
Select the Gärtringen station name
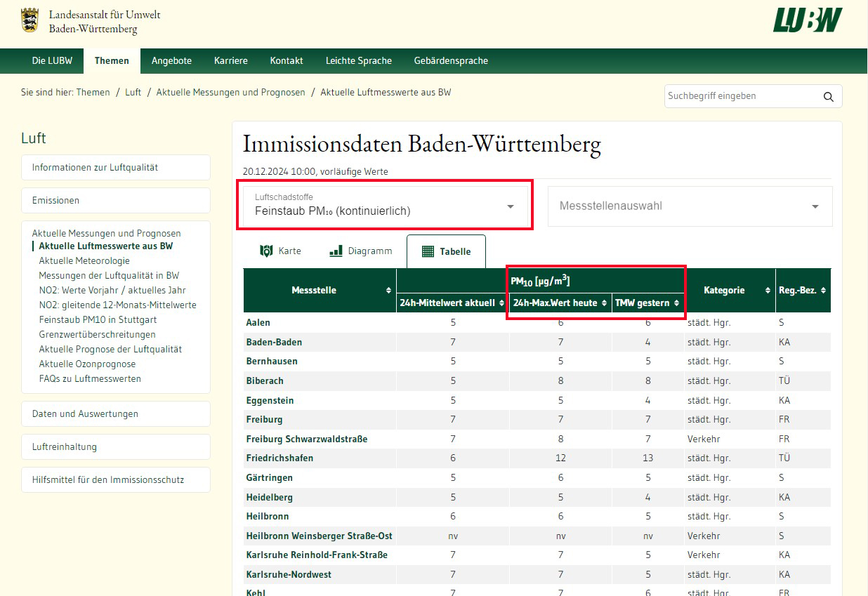pos(269,477)
